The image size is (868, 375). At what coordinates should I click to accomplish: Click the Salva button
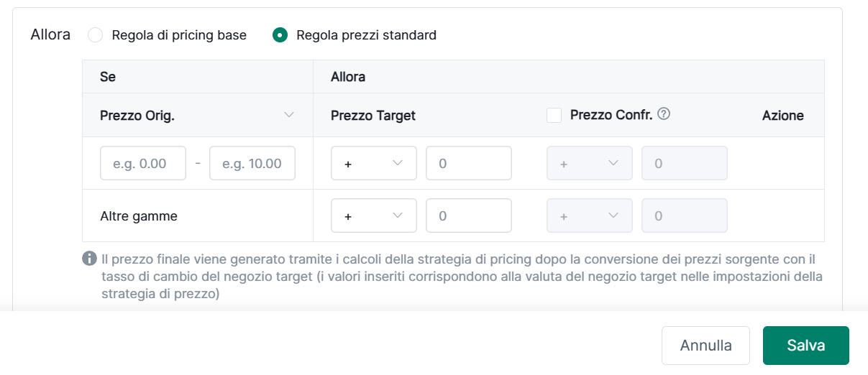805,346
